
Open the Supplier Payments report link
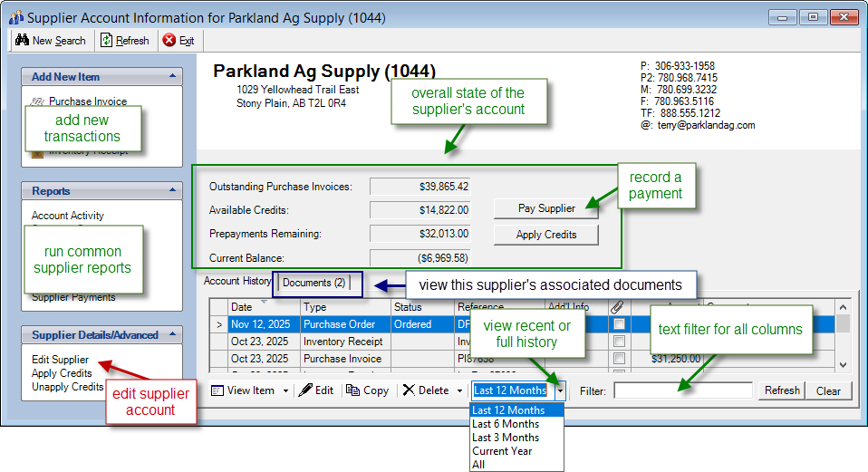(73, 297)
